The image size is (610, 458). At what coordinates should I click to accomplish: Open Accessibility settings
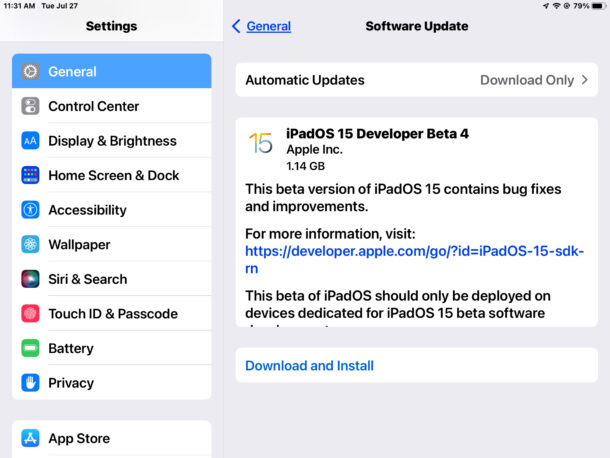112,210
